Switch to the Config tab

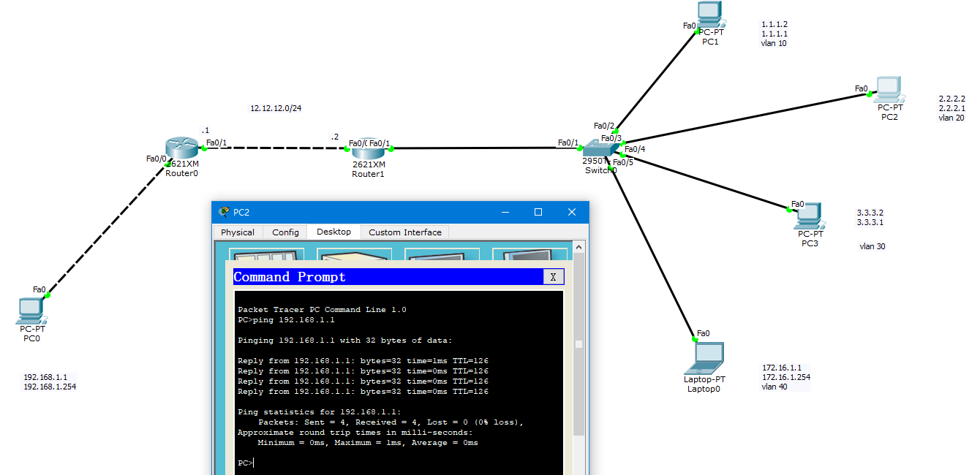click(285, 232)
